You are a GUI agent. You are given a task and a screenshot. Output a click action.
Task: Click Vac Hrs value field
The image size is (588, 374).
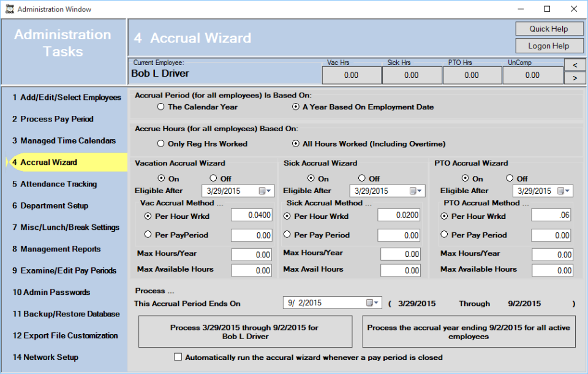click(x=352, y=75)
